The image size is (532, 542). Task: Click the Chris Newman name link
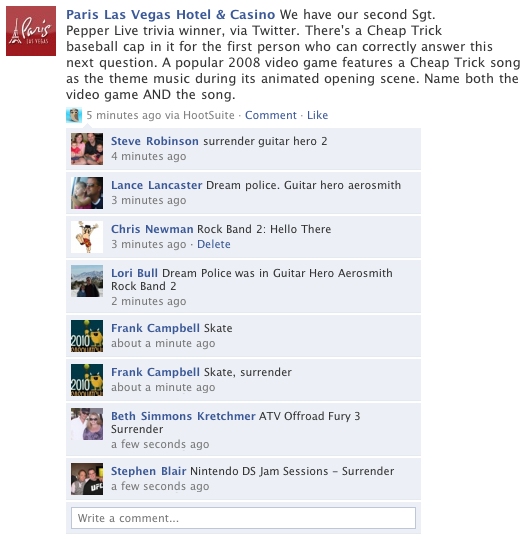click(152, 229)
